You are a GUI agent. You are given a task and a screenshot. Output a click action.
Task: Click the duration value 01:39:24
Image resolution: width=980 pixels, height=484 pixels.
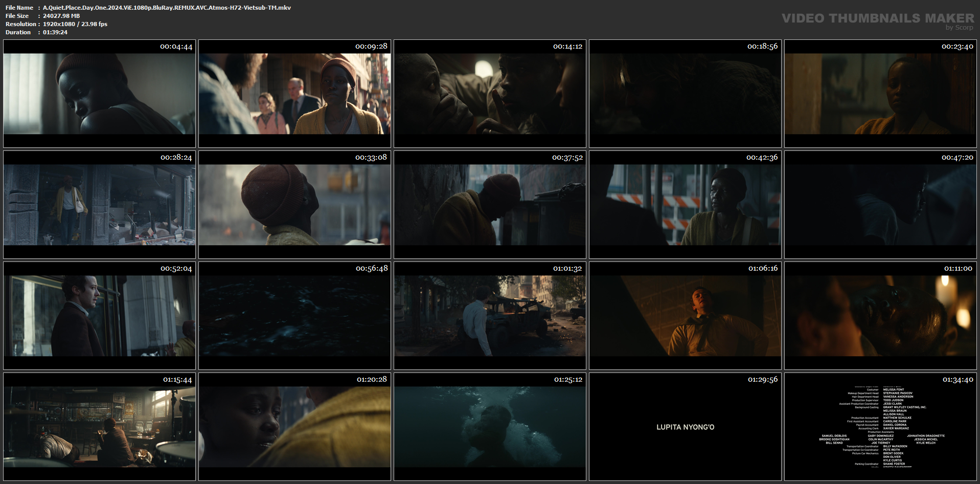55,32
